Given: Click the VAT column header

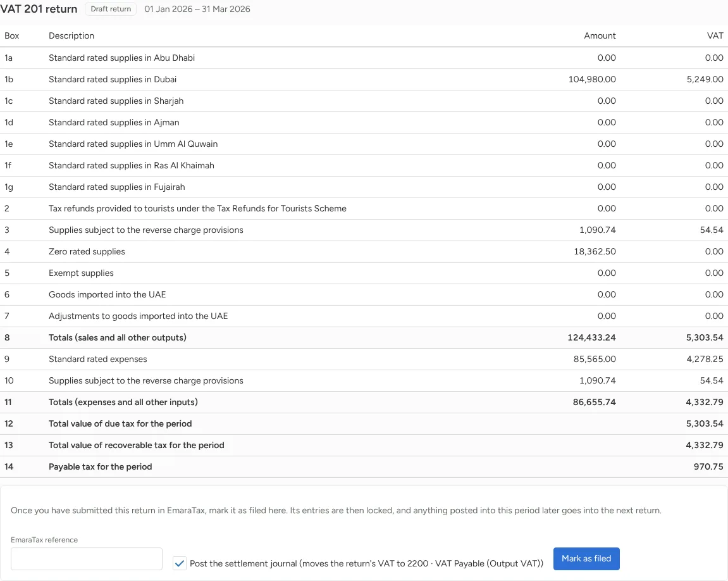Looking at the screenshot, I should (x=715, y=36).
